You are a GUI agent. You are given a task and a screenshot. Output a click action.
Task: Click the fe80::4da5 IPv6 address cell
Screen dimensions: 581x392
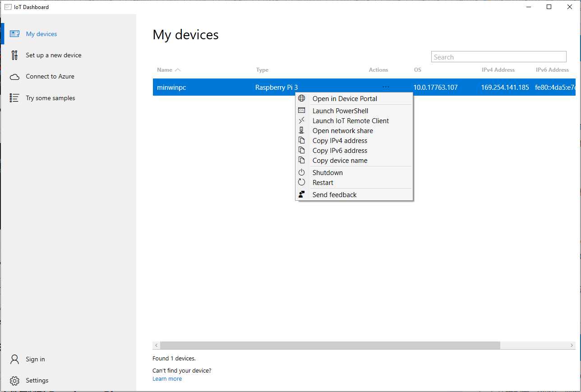click(x=555, y=88)
